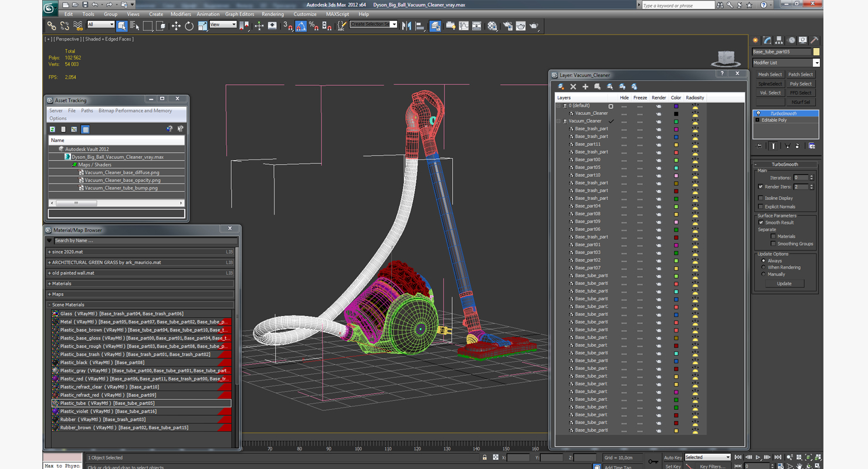This screenshot has height=469, width=868.
Task: Activate the Select Object tool
Action: [121, 26]
